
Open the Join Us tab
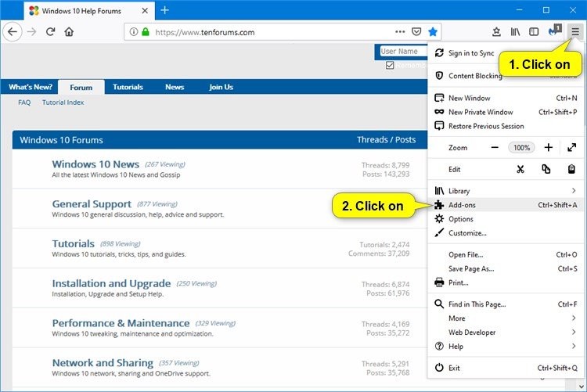(221, 87)
